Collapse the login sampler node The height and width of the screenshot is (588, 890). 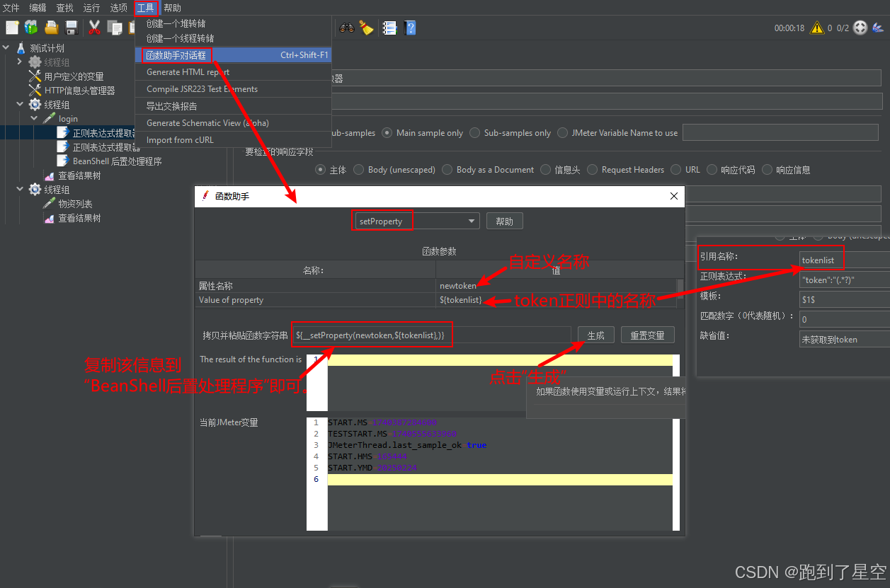click(x=34, y=119)
